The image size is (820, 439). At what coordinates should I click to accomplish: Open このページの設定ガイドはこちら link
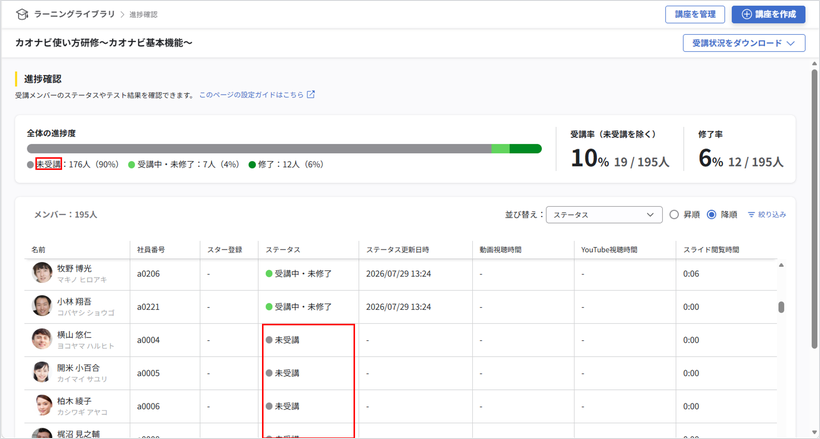click(251, 95)
